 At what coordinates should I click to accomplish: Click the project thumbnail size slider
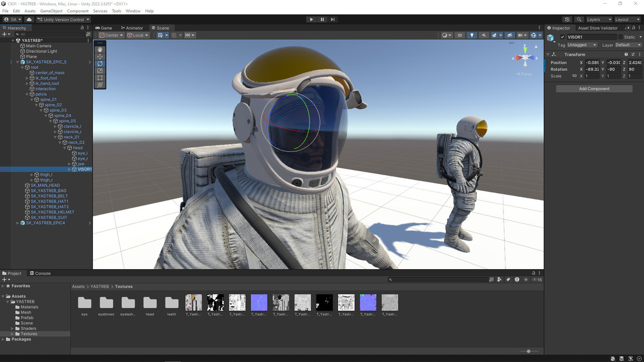pyautogui.click(x=529, y=351)
